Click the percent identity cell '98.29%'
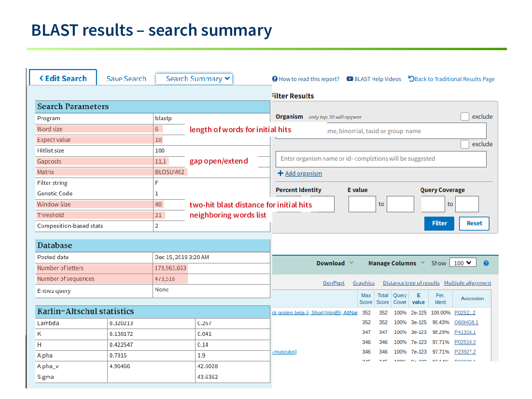The height and width of the screenshot is (399, 532). pos(441,332)
